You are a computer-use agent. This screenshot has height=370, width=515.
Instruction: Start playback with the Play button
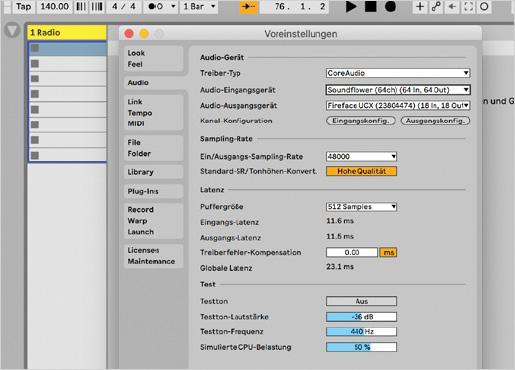click(x=350, y=6)
